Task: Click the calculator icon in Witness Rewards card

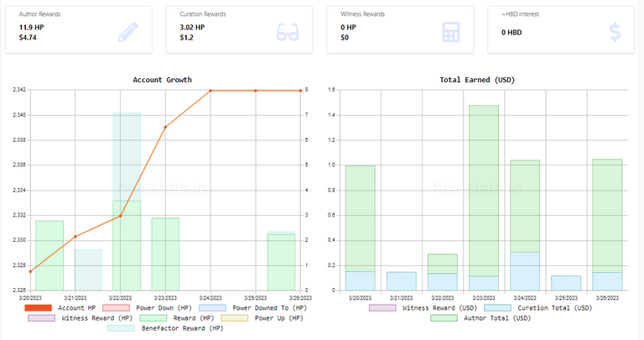Action: point(450,32)
